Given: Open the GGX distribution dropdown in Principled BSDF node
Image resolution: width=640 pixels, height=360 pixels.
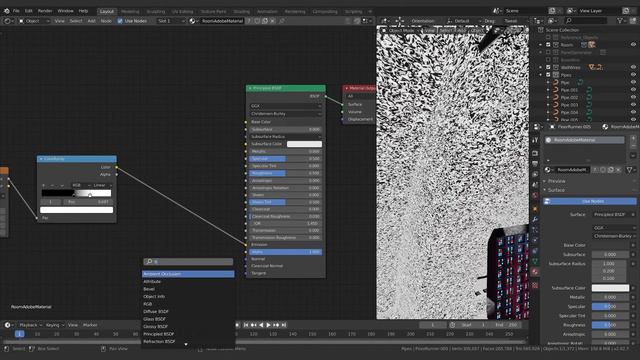Looking at the screenshot, I should (285, 106).
